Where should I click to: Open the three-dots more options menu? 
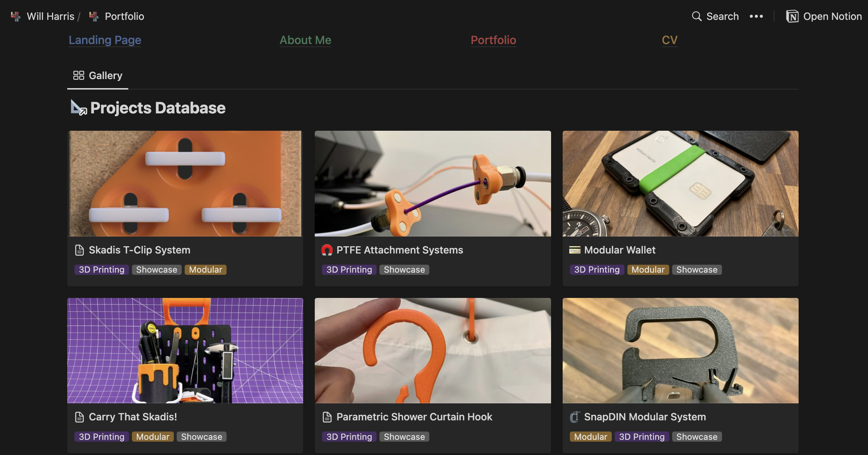click(756, 16)
